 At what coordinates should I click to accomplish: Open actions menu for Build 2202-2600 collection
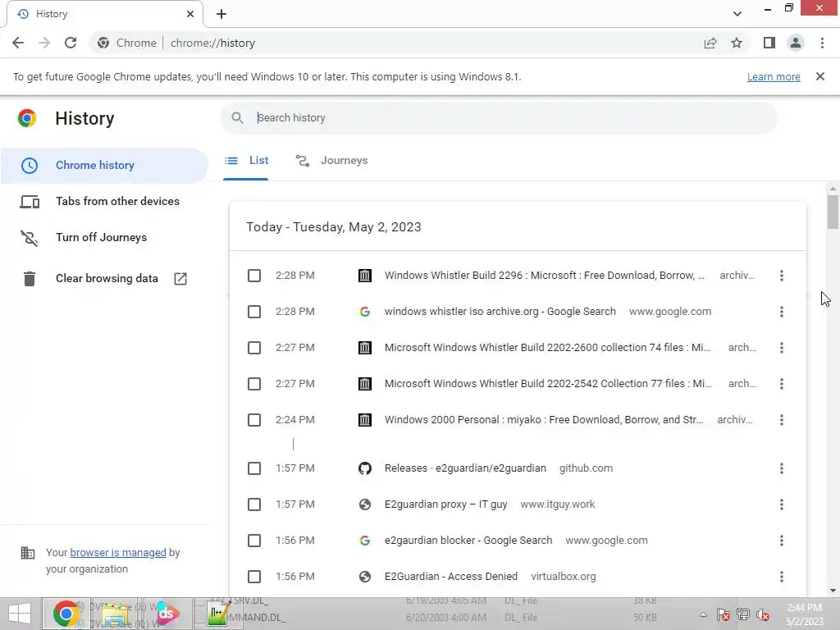click(x=782, y=348)
